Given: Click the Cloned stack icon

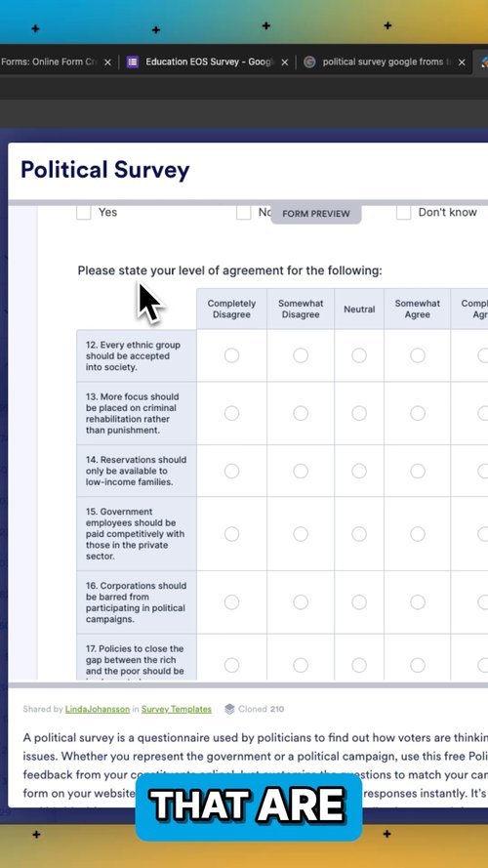Looking at the screenshot, I should pos(229,709).
